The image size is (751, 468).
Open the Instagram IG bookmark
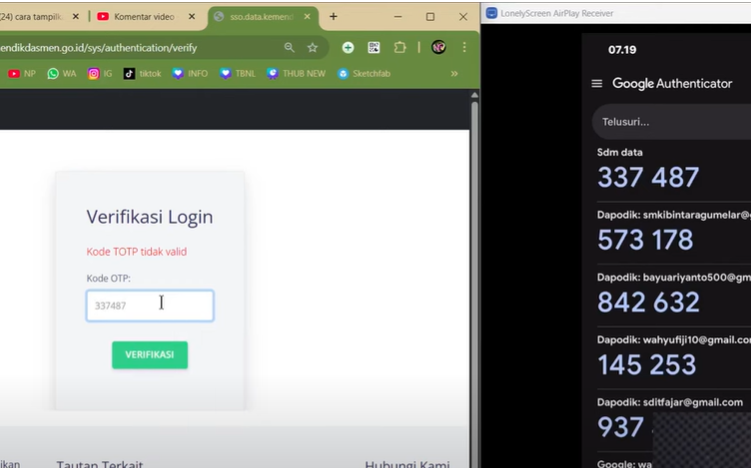[100, 73]
